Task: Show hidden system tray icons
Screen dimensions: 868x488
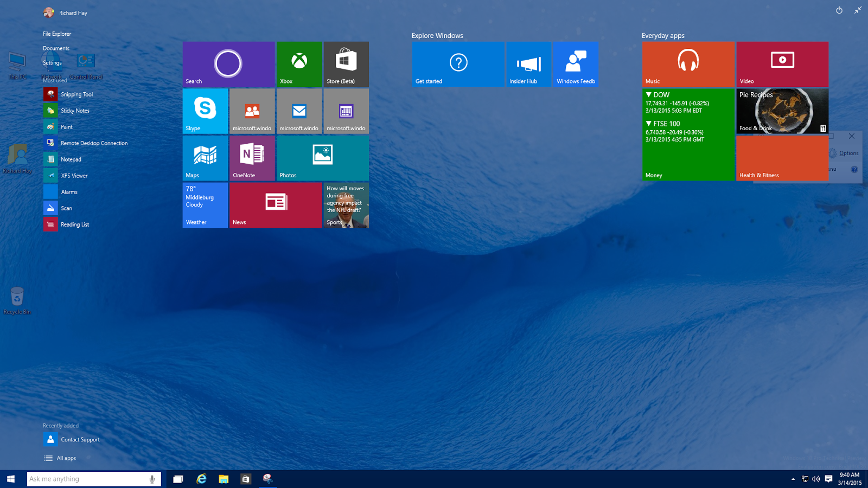Action: (x=793, y=479)
